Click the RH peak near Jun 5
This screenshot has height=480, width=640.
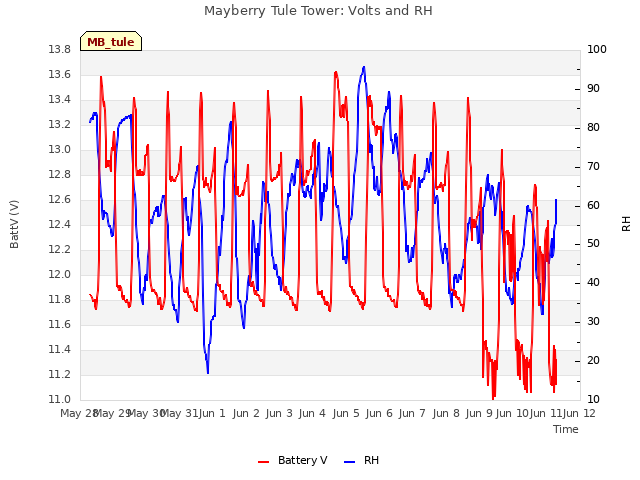click(364, 67)
